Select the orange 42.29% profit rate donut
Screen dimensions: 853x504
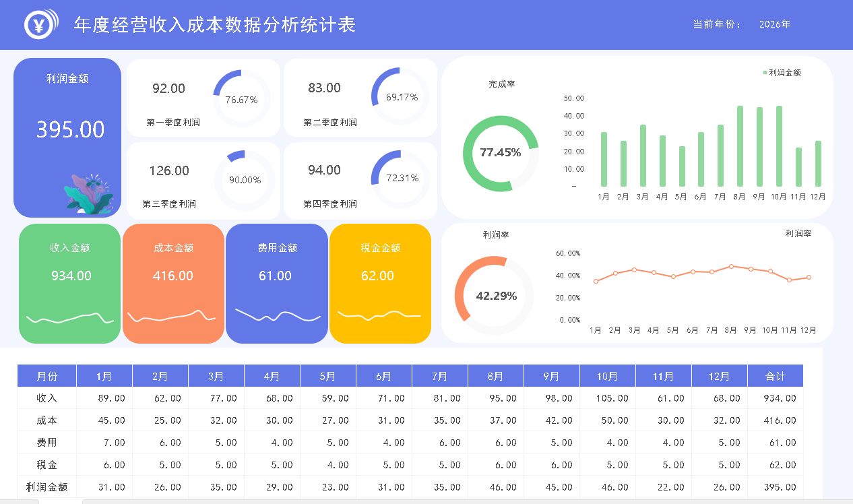click(x=495, y=295)
